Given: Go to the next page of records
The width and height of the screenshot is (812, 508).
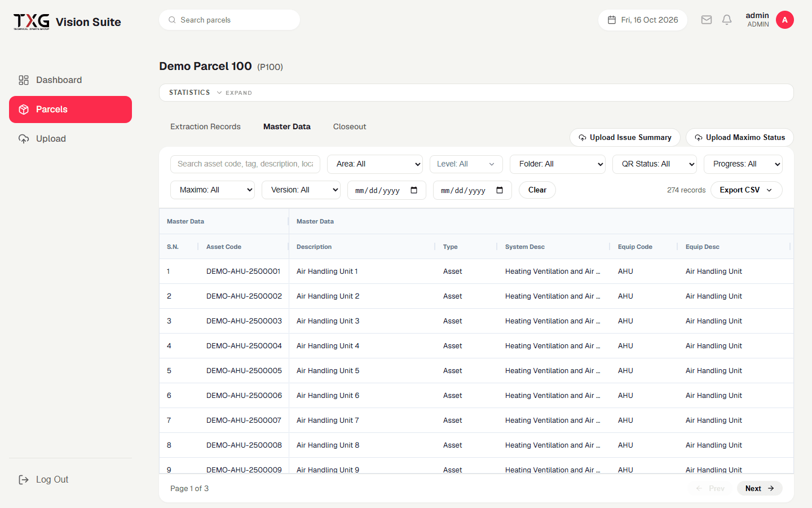Looking at the screenshot, I should click(x=760, y=489).
